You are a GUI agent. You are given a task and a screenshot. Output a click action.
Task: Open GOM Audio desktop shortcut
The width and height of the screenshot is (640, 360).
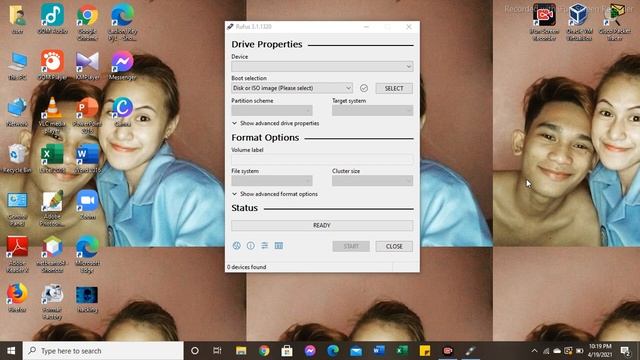click(x=52, y=18)
